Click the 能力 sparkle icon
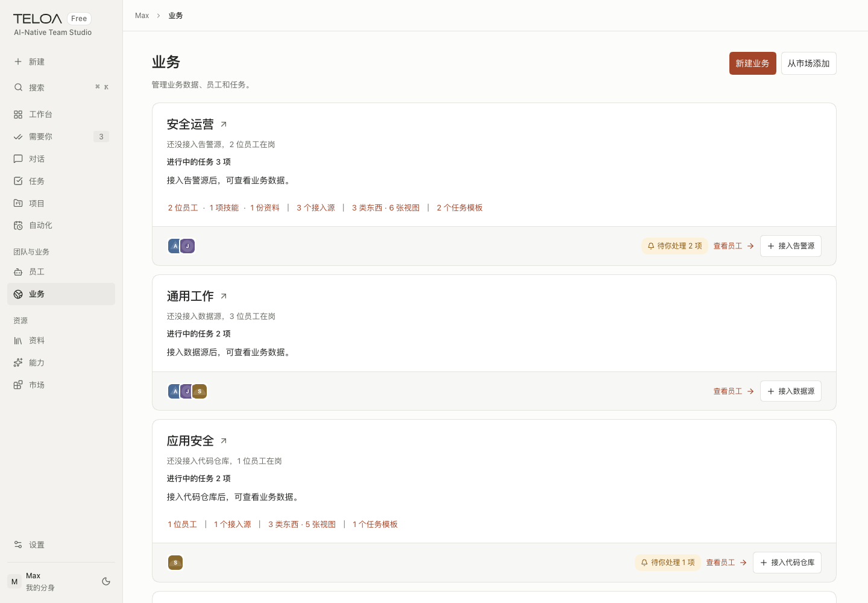Screen dimensions: 868x603 pos(18,362)
